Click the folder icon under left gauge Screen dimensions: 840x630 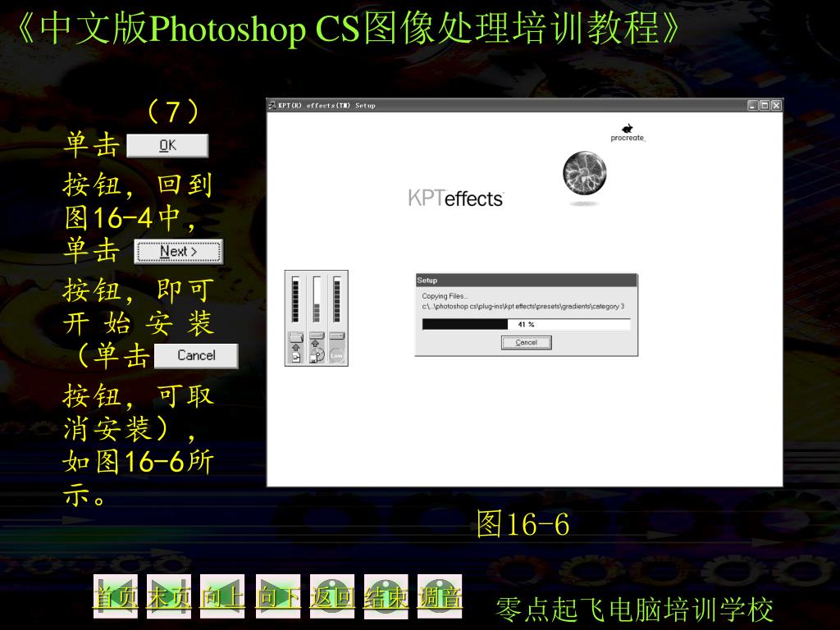(x=295, y=337)
